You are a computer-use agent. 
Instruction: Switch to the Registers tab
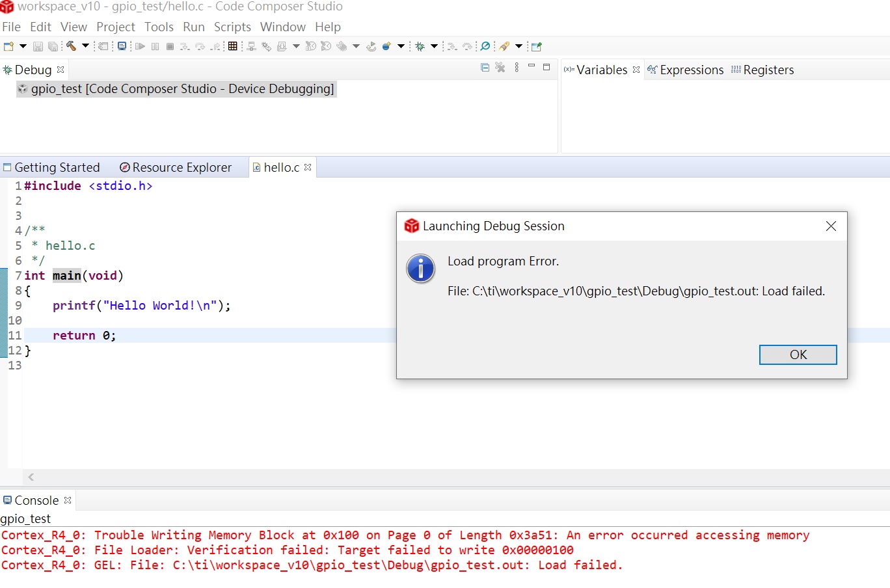762,70
